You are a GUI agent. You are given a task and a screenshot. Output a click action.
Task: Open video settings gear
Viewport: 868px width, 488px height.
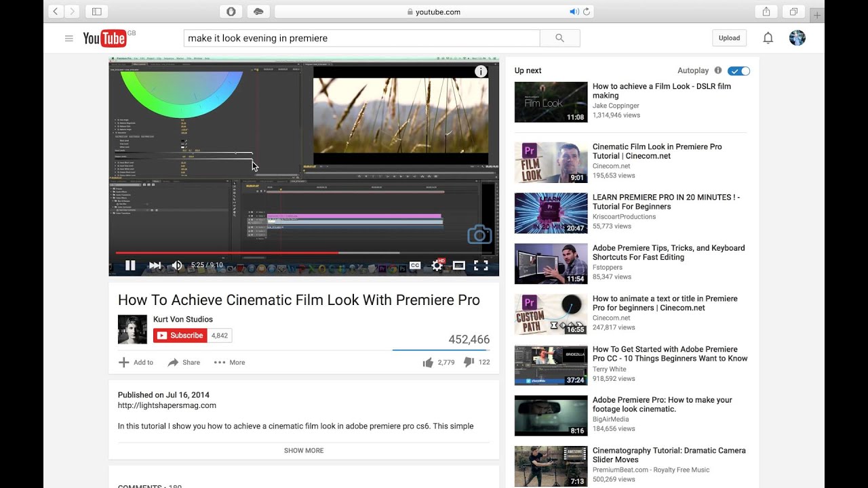click(437, 265)
